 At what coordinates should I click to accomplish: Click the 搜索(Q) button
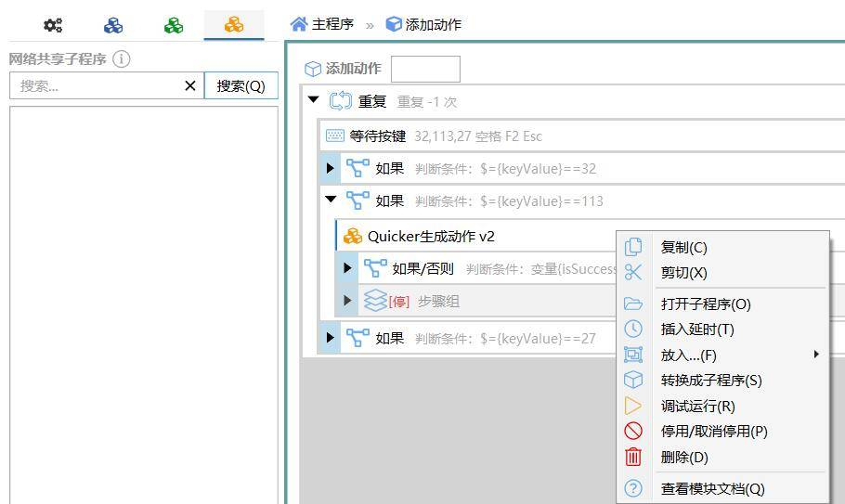(240, 85)
